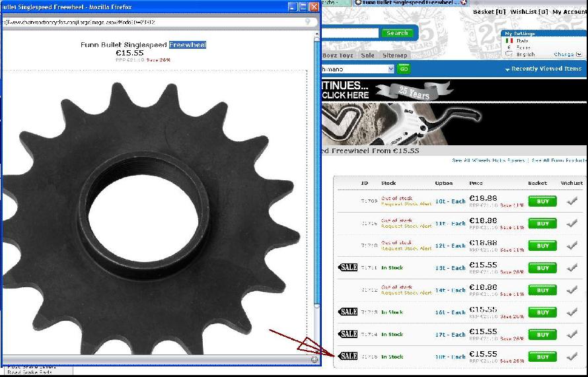Open the My Account link

(570, 12)
